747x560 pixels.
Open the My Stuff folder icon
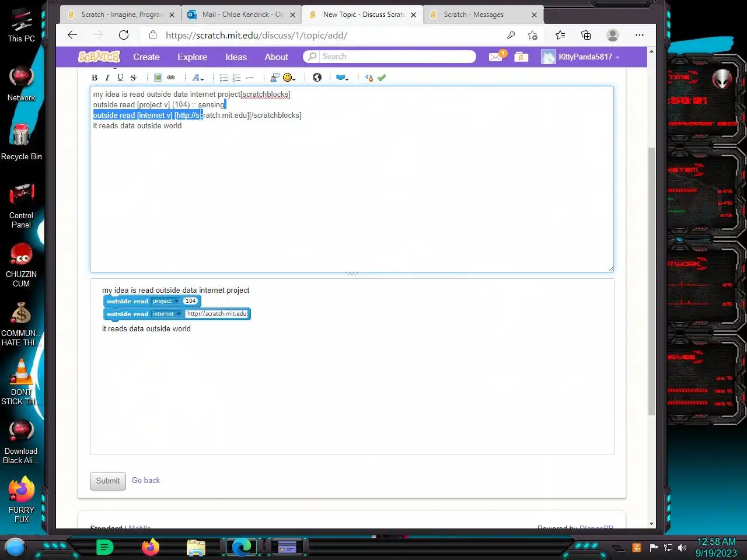[521, 57]
